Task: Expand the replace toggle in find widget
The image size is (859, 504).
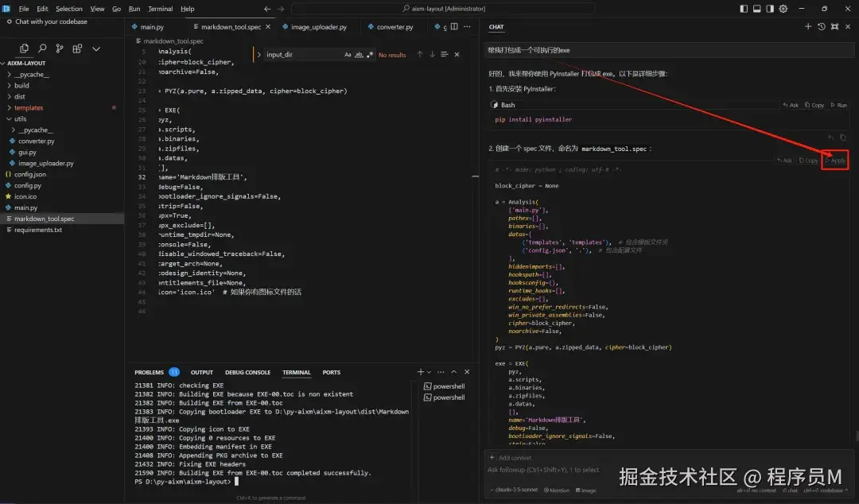Action: point(258,54)
